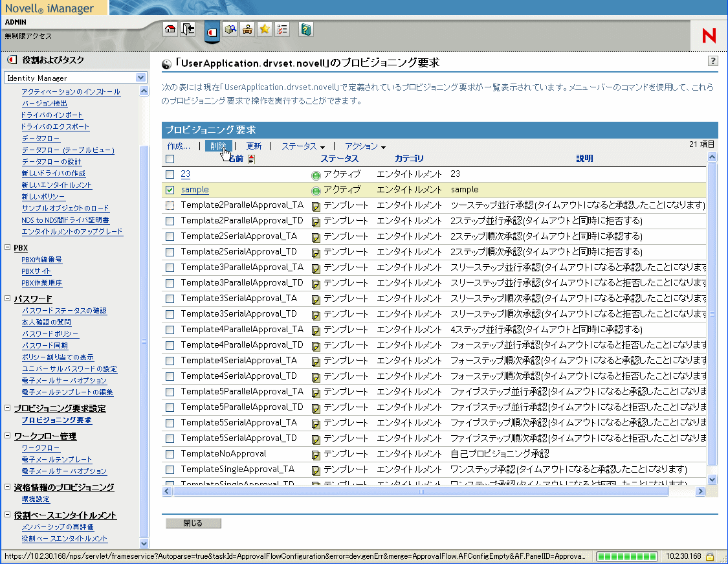Sort by the カテゴリ column header
This screenshot has width=728, height=564.
408,159
